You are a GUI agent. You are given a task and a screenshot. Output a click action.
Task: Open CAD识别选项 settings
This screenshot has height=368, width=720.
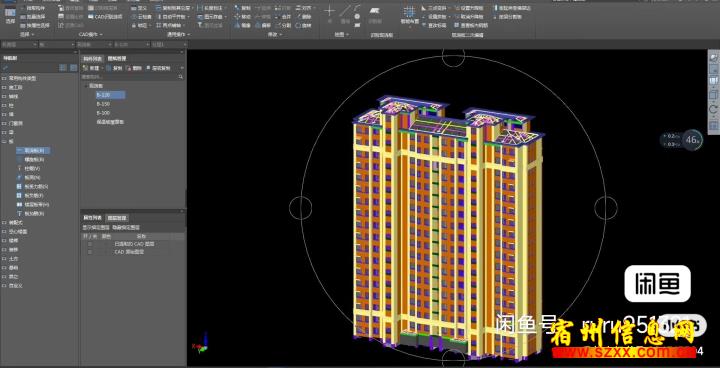click(x=105, y=17)
